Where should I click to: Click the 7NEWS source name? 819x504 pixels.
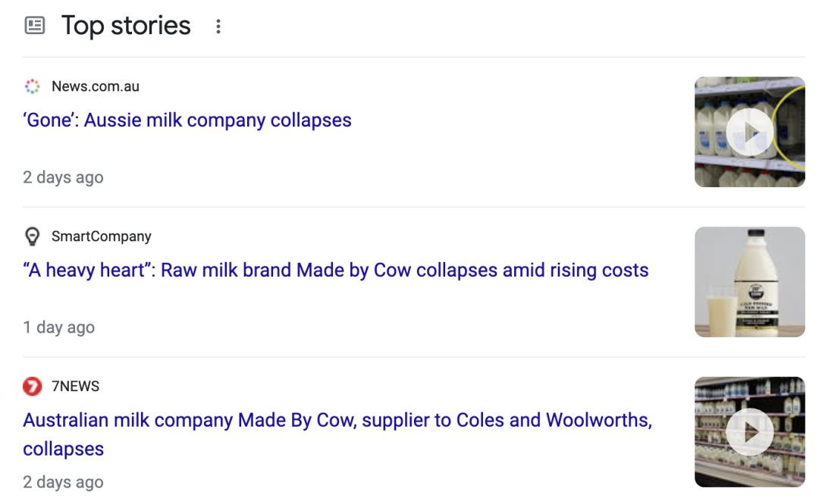tap(76, 387)
